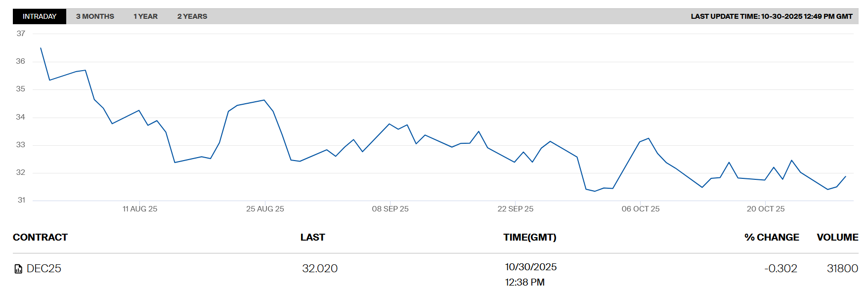The width and height of the screenshot is (868, 290).
Task: Click the LAST column header
Action: (312, 237)
